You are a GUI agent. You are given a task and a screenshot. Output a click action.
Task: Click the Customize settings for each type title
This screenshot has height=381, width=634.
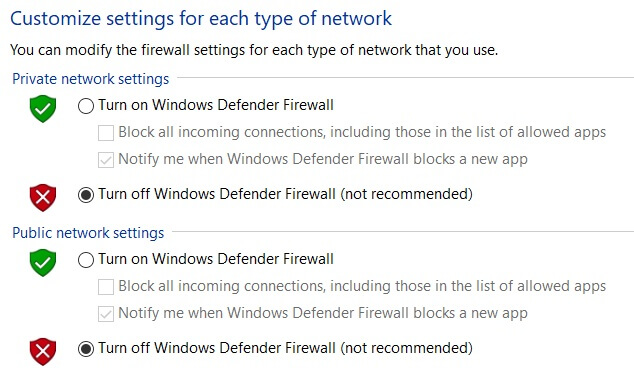(x=201, y=19)
